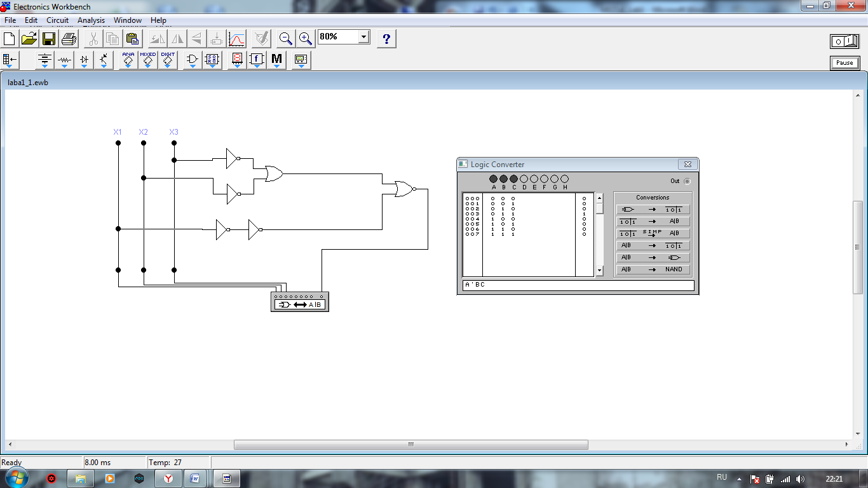Convert truth table to simplified expression (SIMP)
Viewport: 868px width, 488px height.
coord(653,234)
